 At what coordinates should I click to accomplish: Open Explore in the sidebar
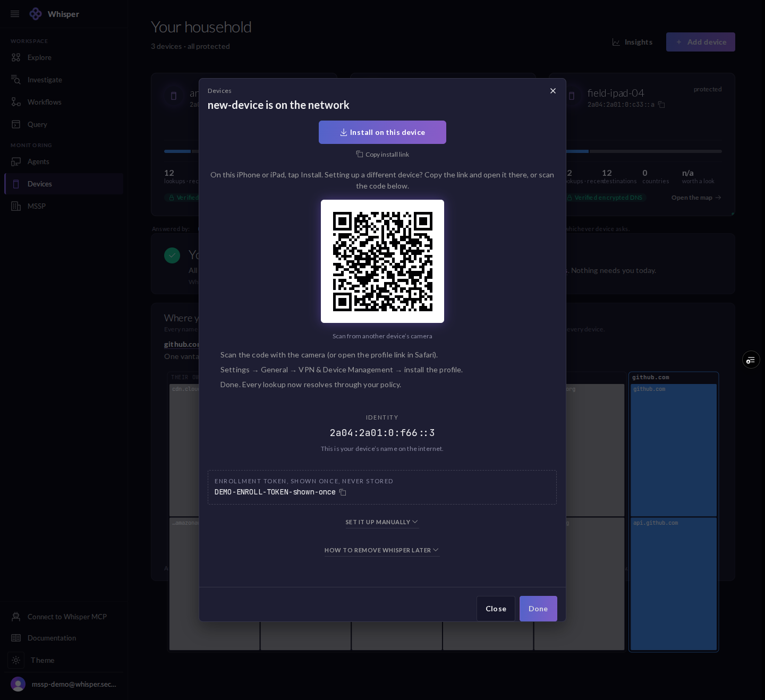pos(64,57)
